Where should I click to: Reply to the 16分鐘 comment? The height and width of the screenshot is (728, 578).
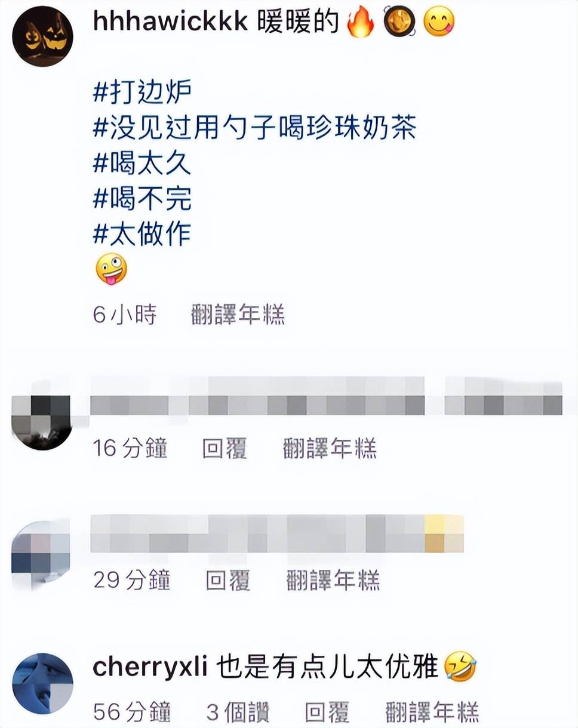coord(224,448)
